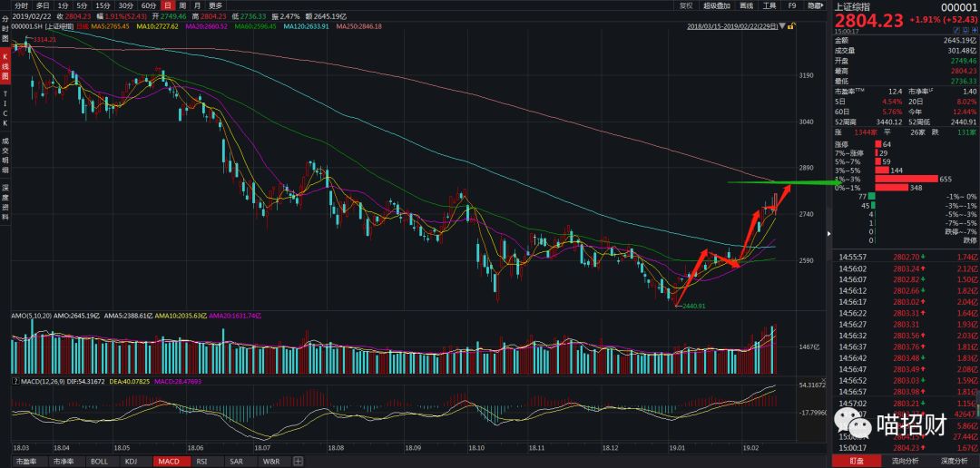The height and width of the screenshot is (468, 980).
Task: Hide the right panel via 隐藏
Action: [814, 5]
